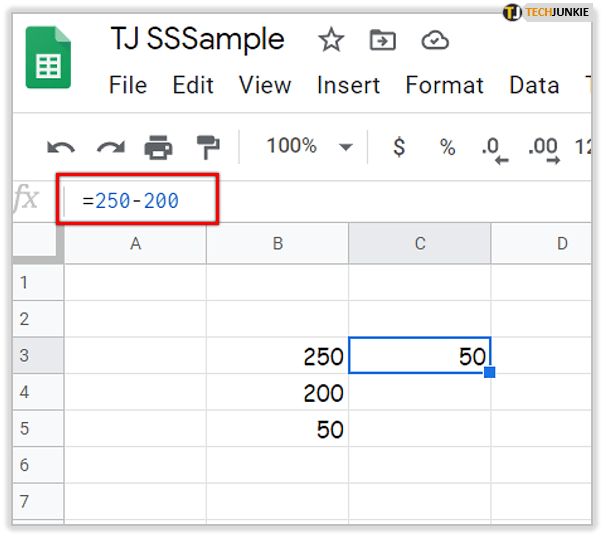The height and width of the screenshot is (537, 604).
Task: Print the spreadsheet using the printer icon
Action: pos(158,148)
